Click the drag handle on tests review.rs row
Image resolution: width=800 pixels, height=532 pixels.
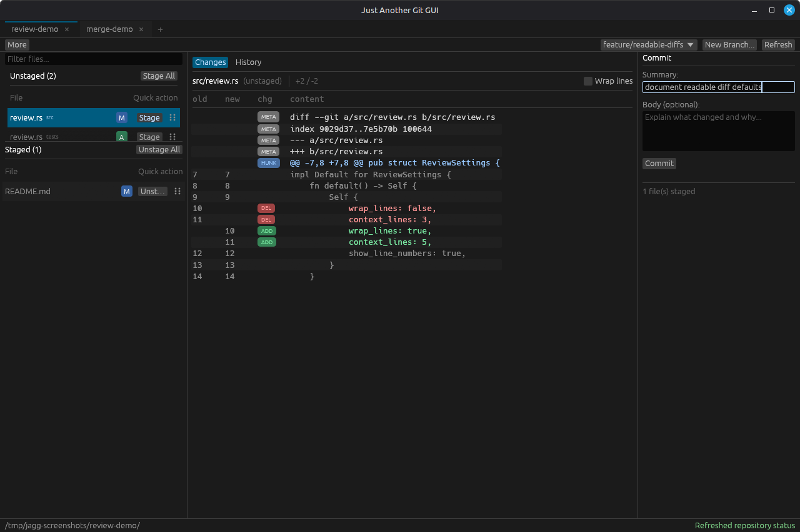coord(172,137)
